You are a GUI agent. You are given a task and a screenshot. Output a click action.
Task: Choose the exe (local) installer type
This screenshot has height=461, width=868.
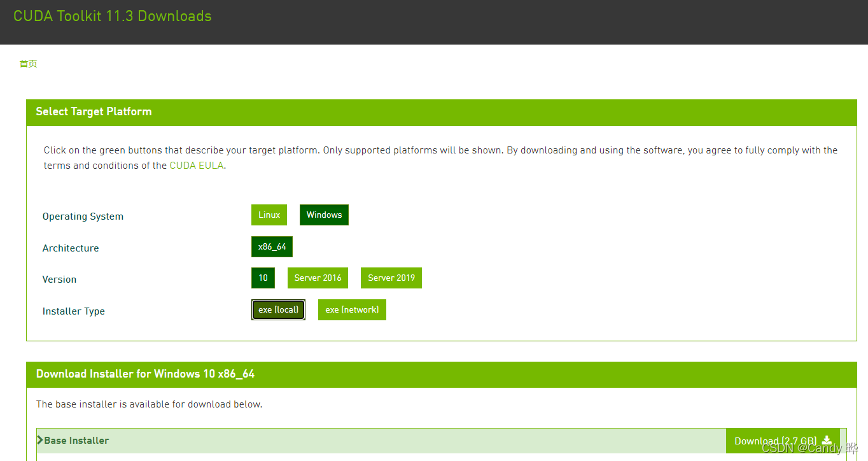(x=278, y=309)
